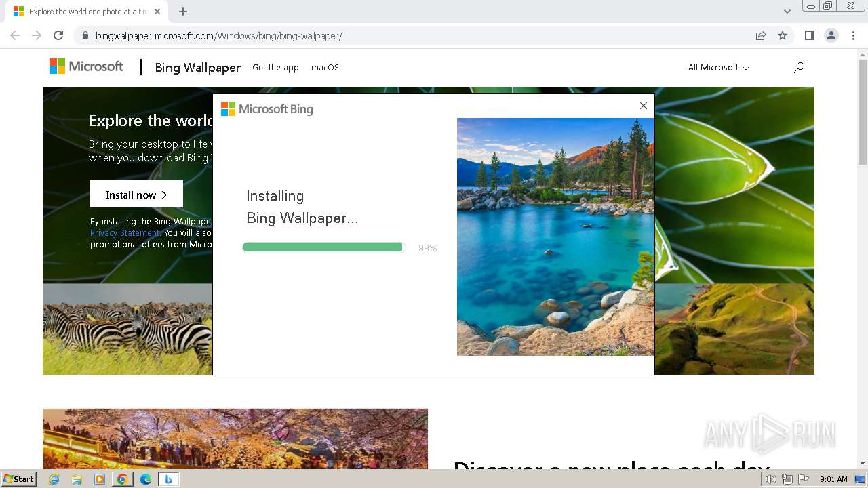868x488 pixels.
Task: Click the Install now button
Action: (x=136, y=195)
